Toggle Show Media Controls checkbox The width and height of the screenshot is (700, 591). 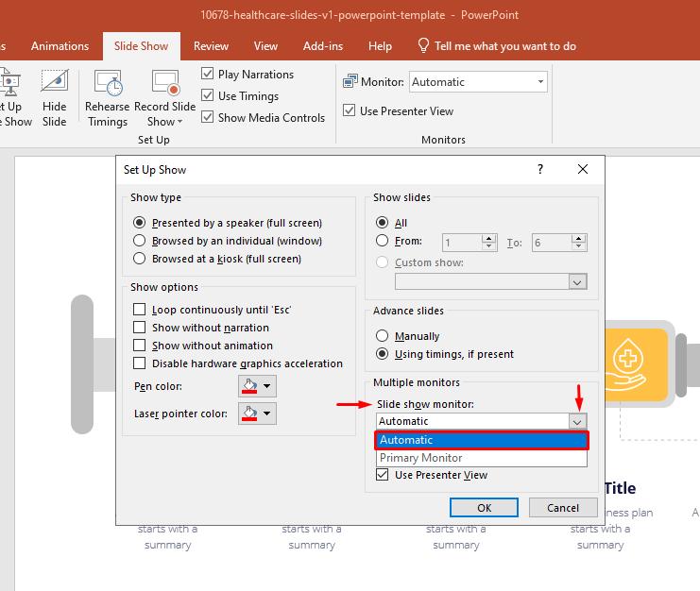coord(207,117)
